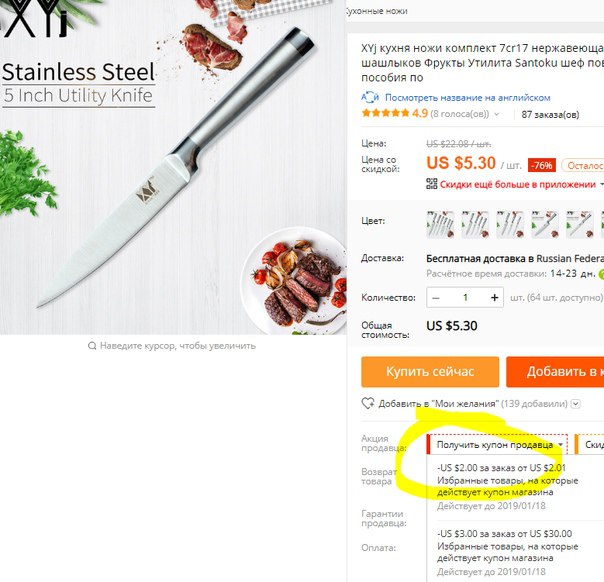Pick the fifth knife variant thumbnail

coord(579,225)
